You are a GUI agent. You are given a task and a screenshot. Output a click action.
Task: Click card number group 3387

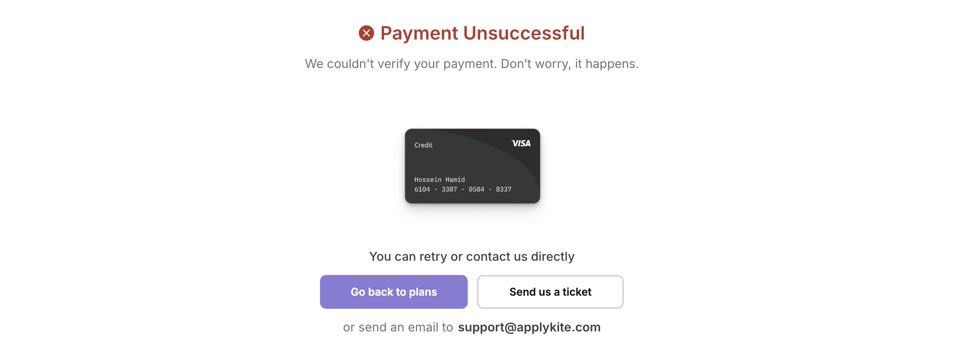click(449, 189)
